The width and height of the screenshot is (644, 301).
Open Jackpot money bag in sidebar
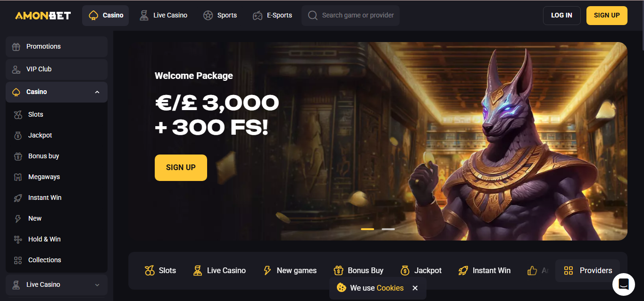[x=18, y=135]
